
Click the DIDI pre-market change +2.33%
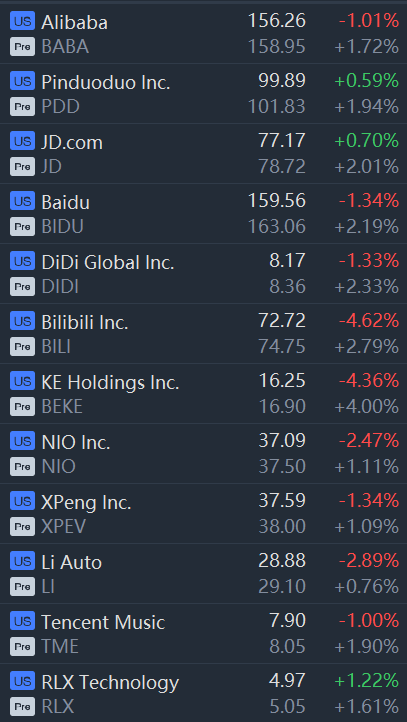(x=366, y=287)
